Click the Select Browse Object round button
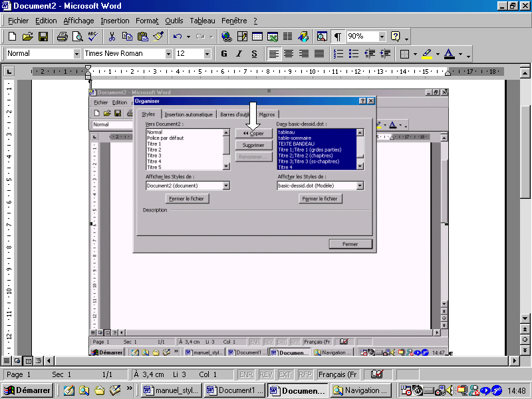The height and width of the screenshot is (399, 532). (x=525, y=340)
